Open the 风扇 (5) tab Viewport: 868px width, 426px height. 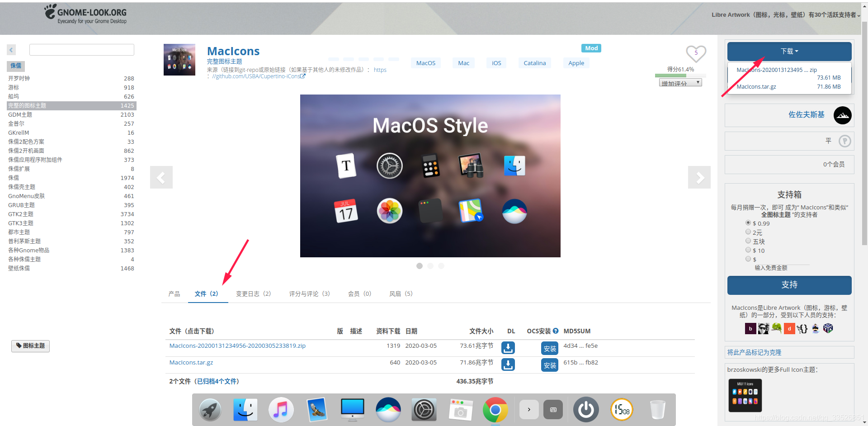coord(401,294)
